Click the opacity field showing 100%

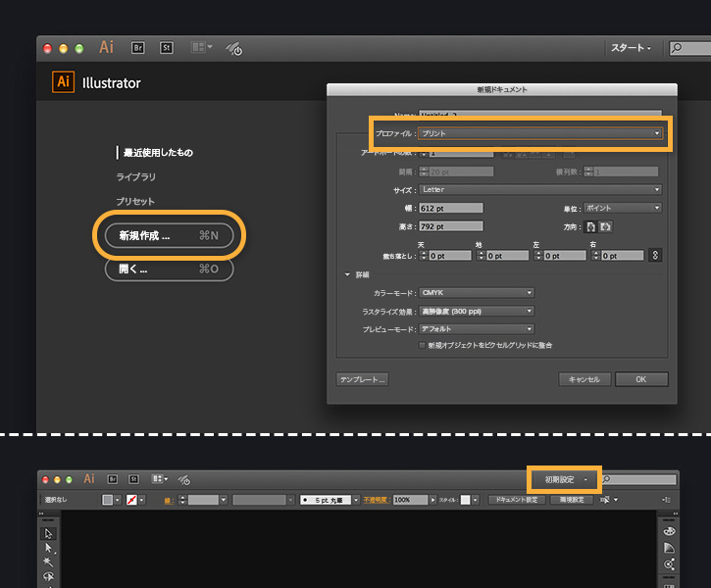pyautogui.click(x=410, y=500)
